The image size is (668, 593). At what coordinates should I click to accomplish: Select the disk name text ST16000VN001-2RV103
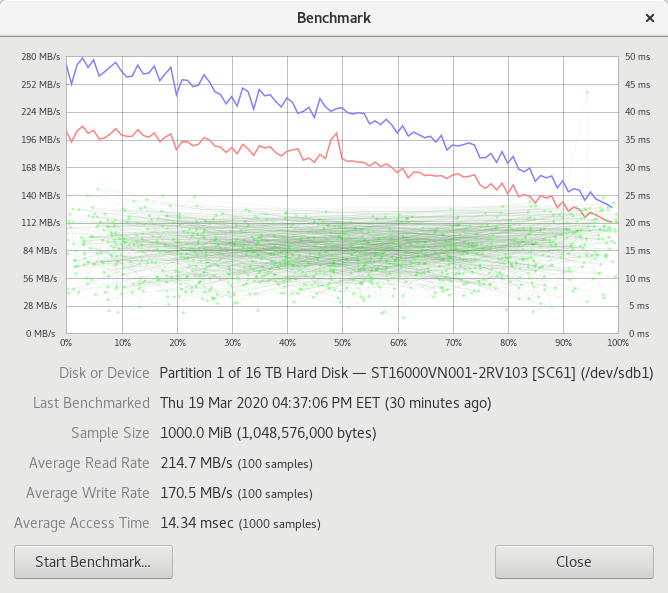coord(449,373)
